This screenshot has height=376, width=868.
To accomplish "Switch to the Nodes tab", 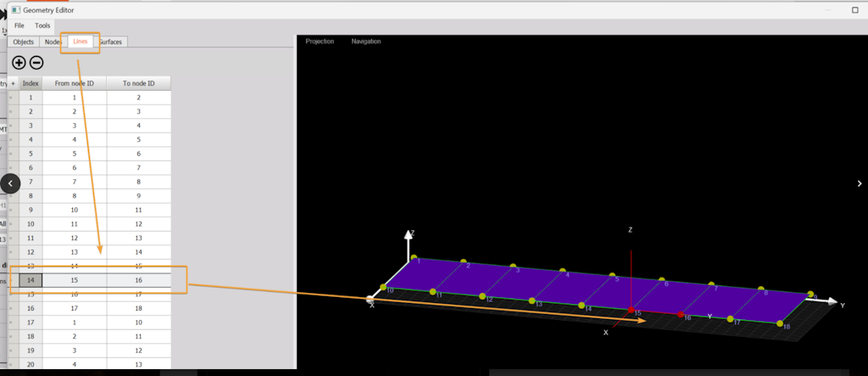I will click(53, 42).
